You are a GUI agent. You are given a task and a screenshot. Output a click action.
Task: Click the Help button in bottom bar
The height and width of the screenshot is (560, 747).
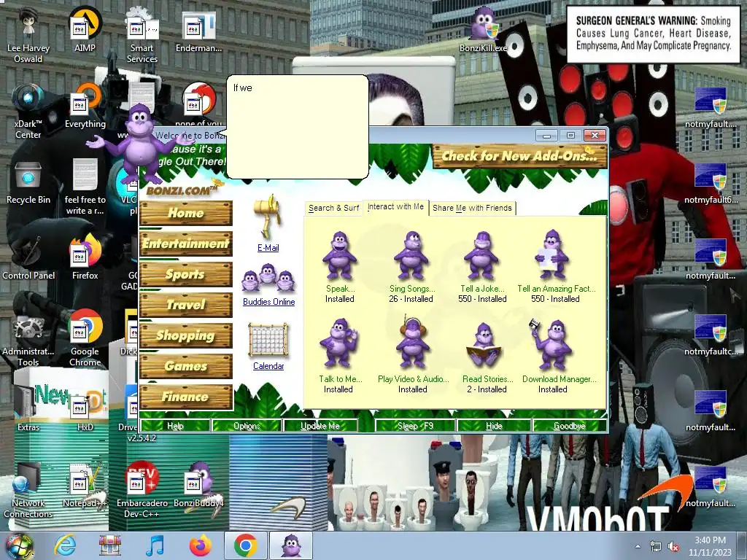pyautogui.click(x=175, y=426)
